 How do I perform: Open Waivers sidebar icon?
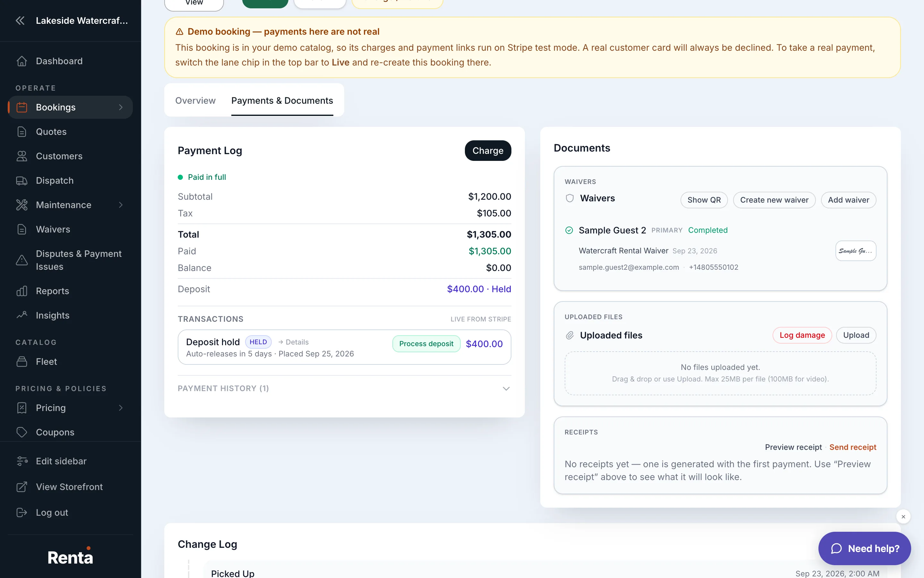pyautogui.click(x=22, y=230)
